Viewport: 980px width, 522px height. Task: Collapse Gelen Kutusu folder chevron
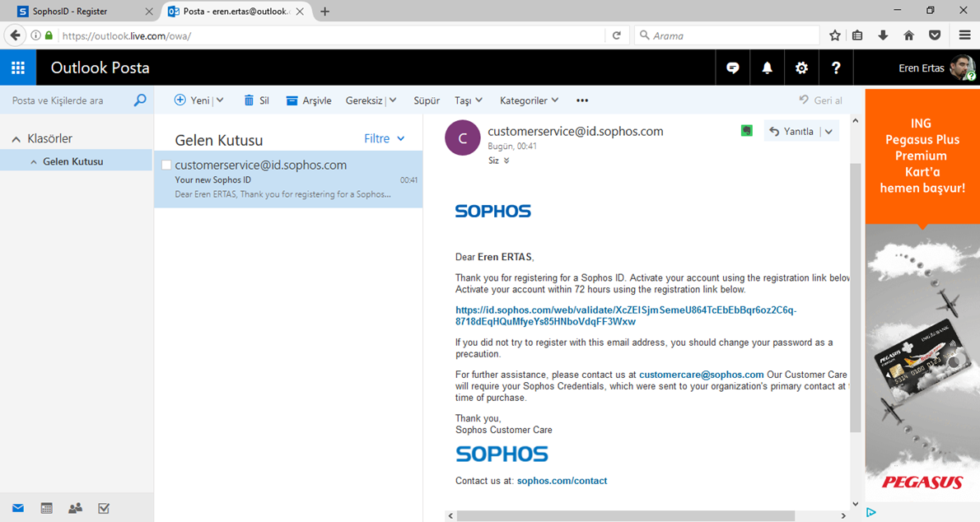34,162
